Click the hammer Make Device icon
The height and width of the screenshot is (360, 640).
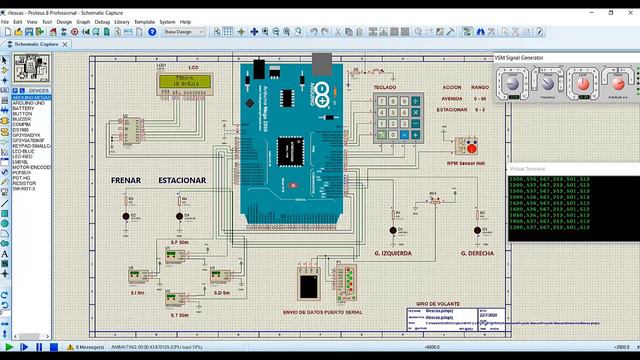(x=451, y=32)
